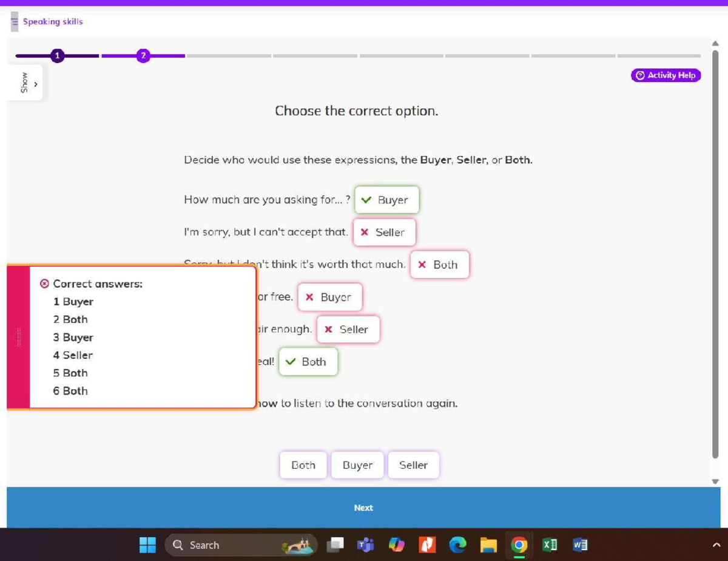Open Activity Help

point(666,75)
